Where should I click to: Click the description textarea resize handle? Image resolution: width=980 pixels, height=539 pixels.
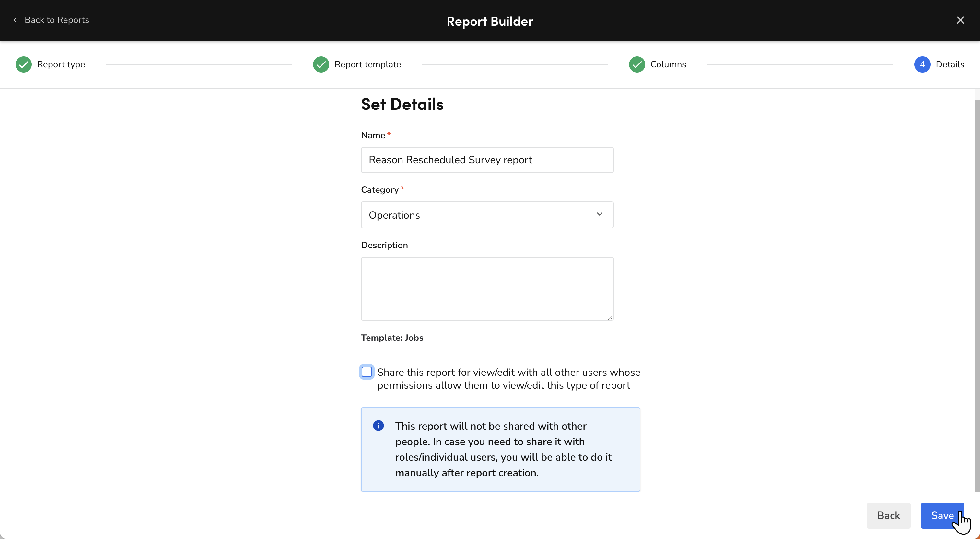click(610, 317)
